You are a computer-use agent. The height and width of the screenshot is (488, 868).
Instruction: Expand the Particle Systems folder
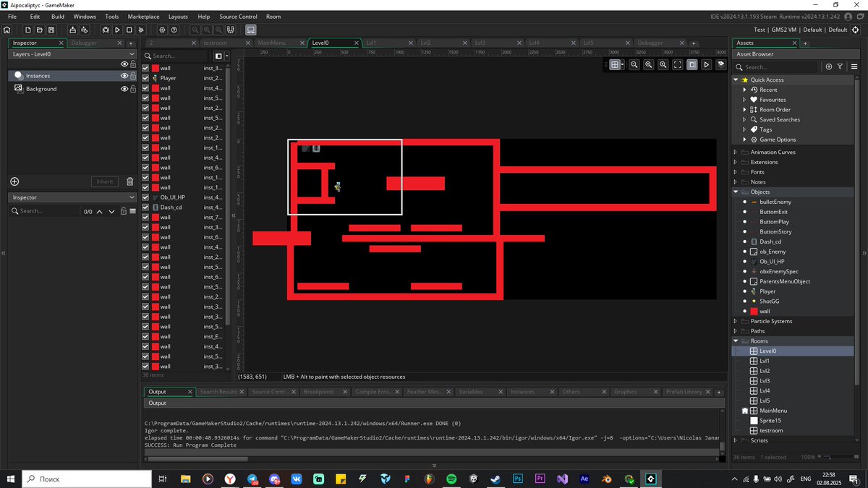click(736, 321)
